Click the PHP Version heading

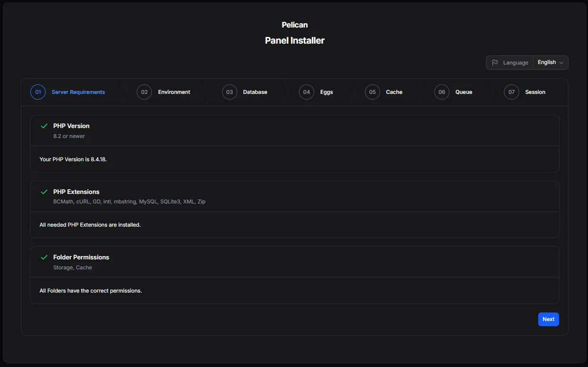pos(71,126)
